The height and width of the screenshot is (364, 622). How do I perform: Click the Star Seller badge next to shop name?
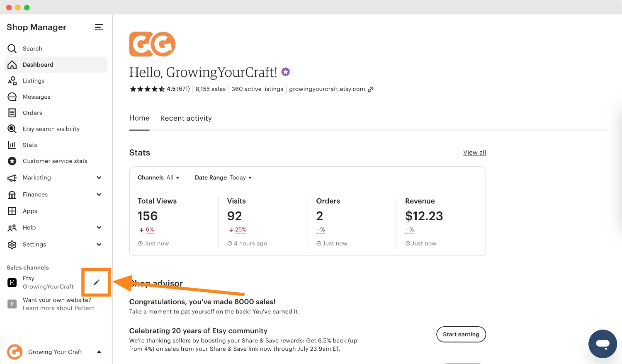pos(286,72)
